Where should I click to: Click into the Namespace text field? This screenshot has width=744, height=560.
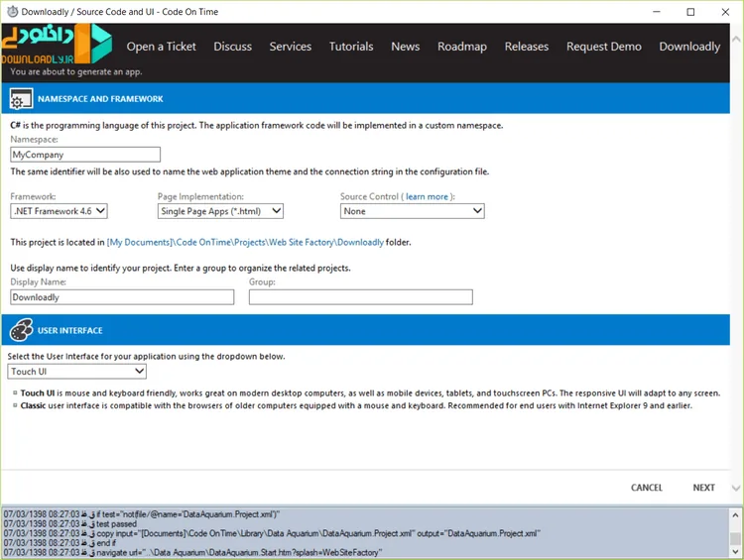85,155
